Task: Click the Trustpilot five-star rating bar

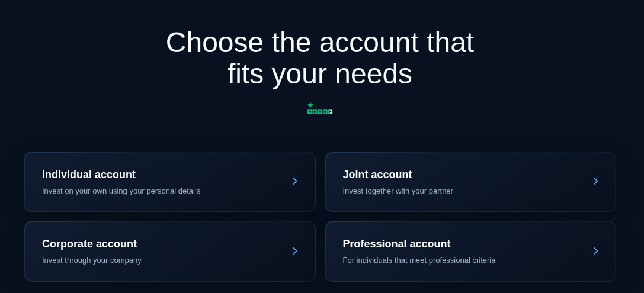Action: (x=320, y=112)
